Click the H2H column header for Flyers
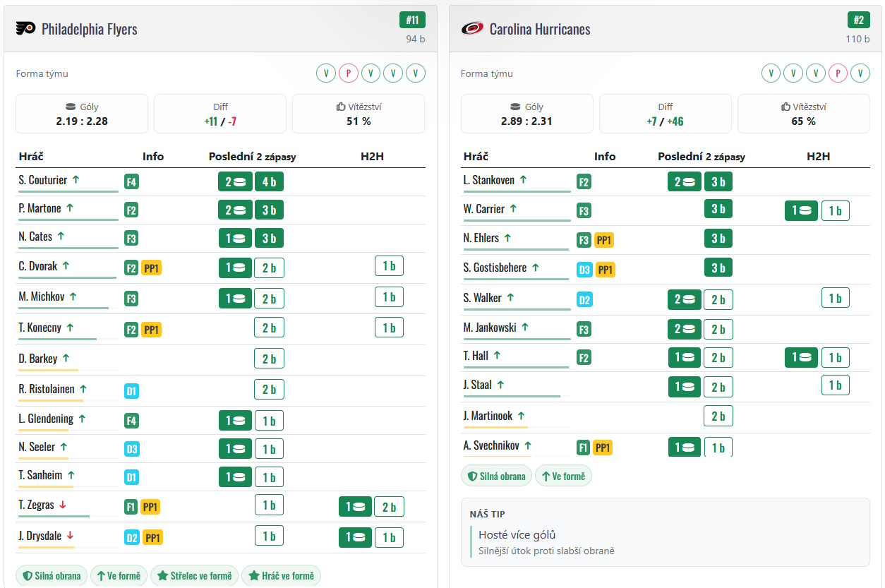Image resolution: width=885 pixels, height=588 pixels. click(x=372, y=156)
